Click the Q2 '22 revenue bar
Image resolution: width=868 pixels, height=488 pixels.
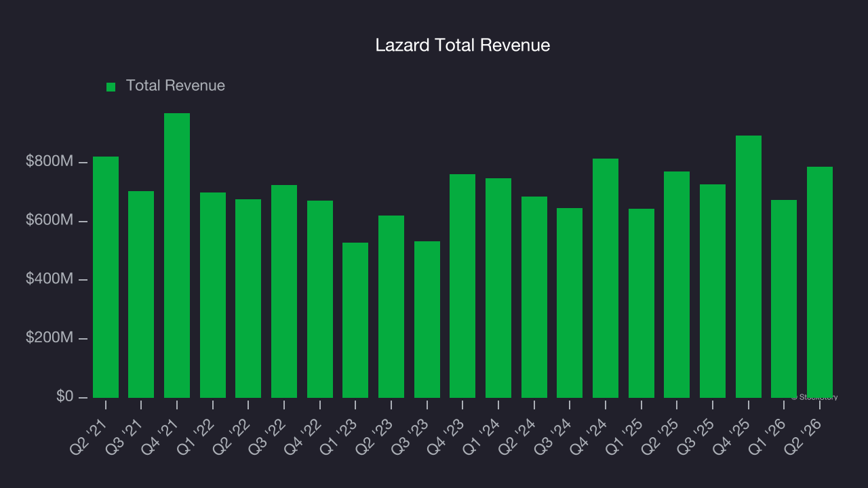[x=248, y=298]
